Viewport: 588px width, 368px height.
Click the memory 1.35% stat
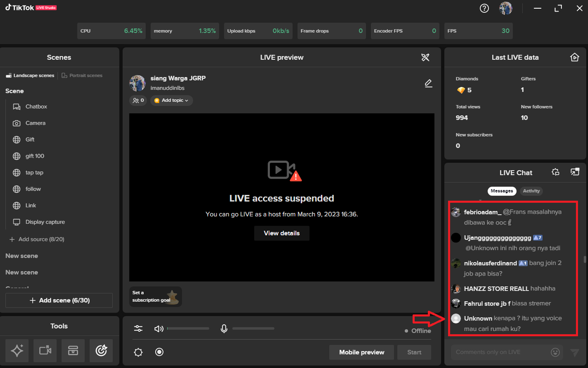point(185,31)
